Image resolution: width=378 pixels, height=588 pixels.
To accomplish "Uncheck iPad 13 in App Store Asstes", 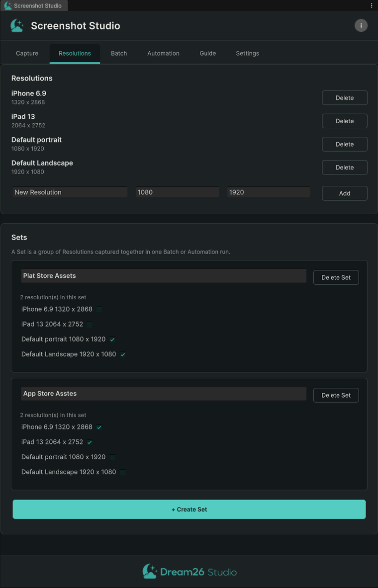I will click(x=90, y=442).
